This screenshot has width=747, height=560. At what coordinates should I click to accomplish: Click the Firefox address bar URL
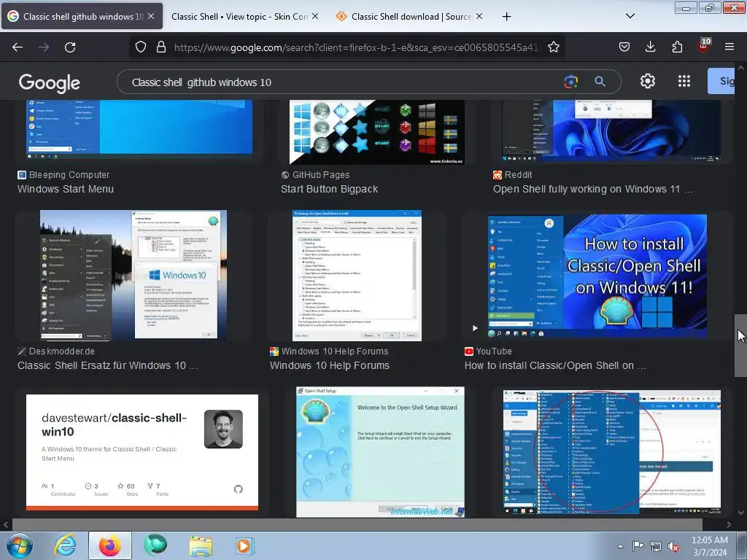pos(356,47)
